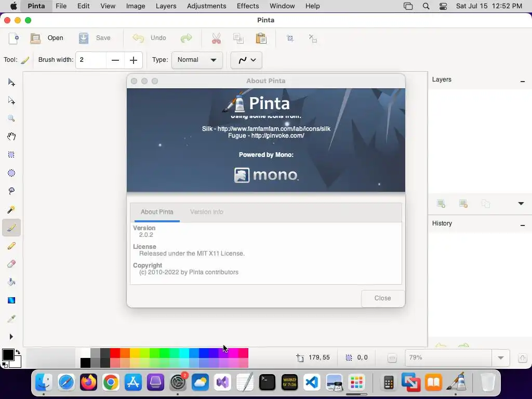Open Terminal from the Dock
Viewport: 532px width, 399px height.
click(x=267, y=382)
